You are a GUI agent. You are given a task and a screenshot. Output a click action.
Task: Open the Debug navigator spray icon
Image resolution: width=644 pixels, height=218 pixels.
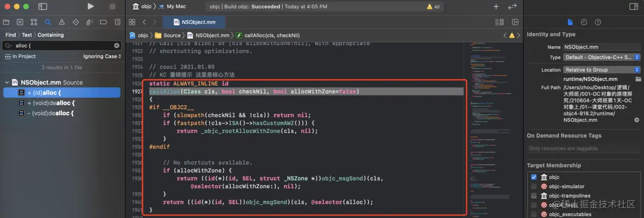(89, 22)
